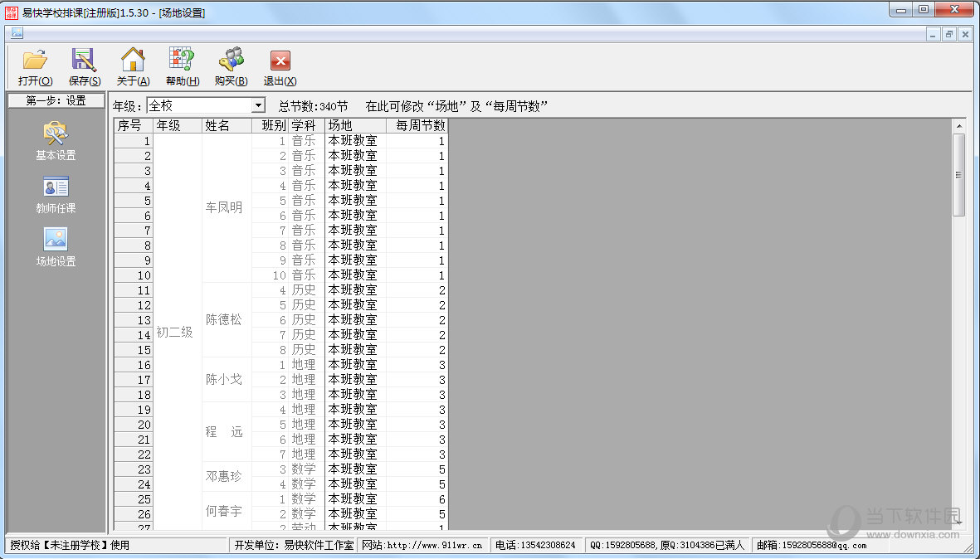The image size is (980, 559).
Task: Click the 第一步: 设置 step button
Action: [56, 100]
